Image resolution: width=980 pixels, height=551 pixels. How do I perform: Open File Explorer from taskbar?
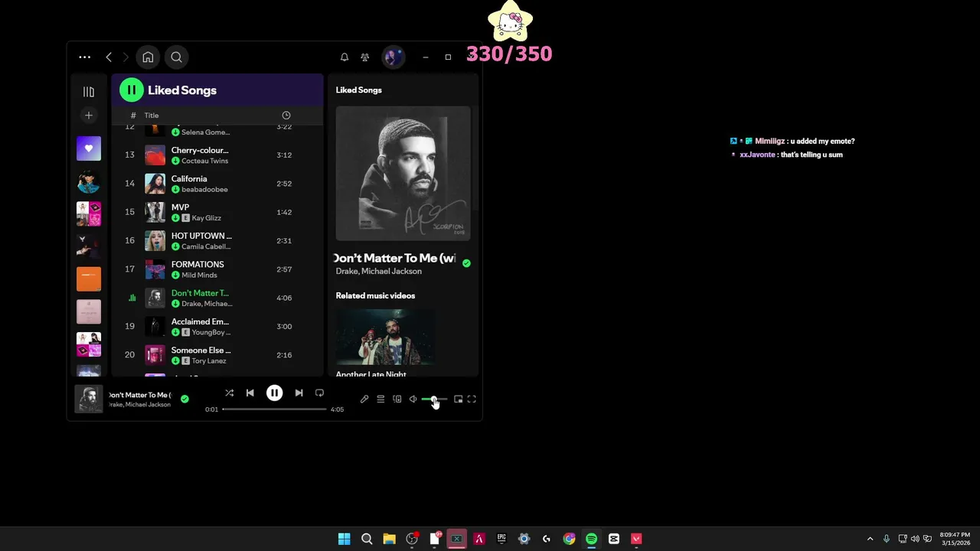point(389,539)
